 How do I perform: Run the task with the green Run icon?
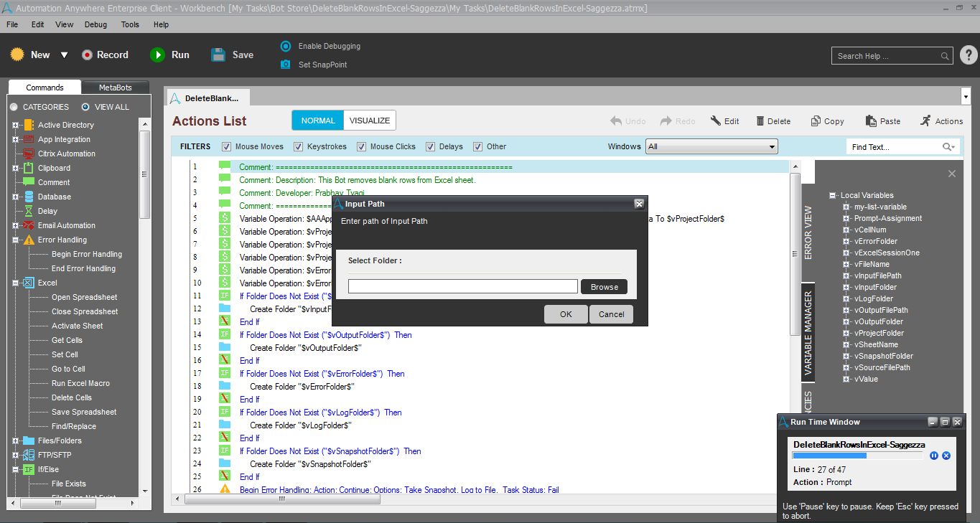pos(157,55)
